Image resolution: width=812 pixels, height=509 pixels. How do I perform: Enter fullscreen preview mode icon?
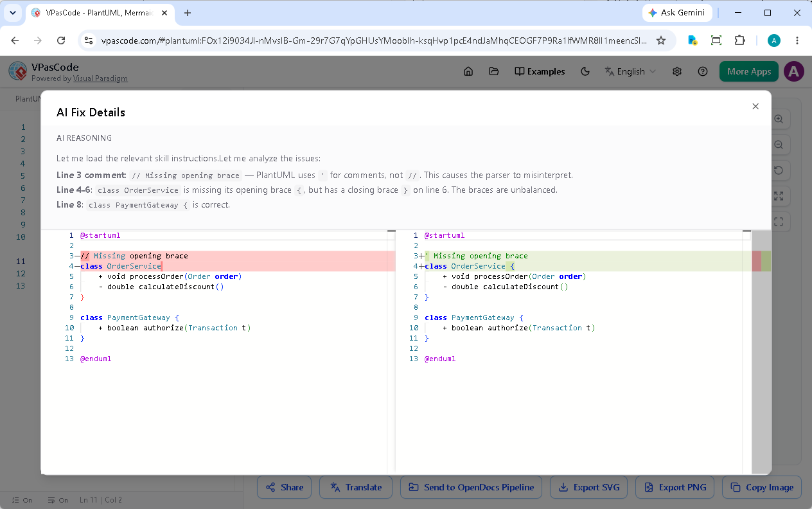[x=779, y=222]
